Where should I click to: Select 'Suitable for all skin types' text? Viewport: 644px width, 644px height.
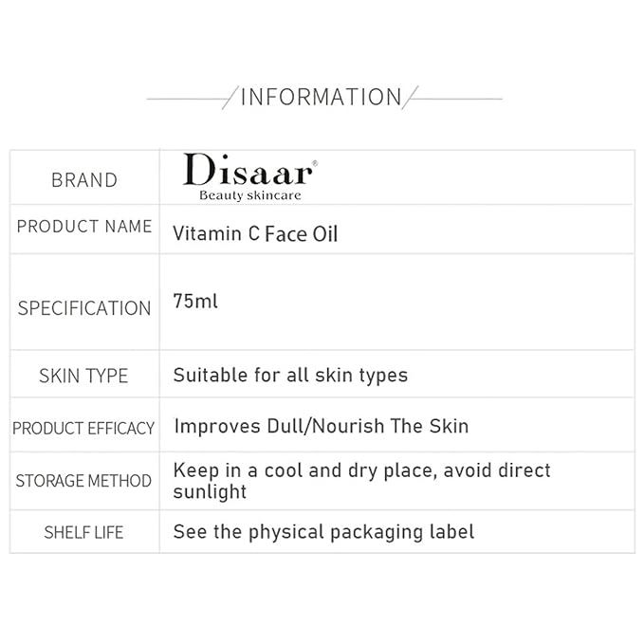tap(290, 375)
